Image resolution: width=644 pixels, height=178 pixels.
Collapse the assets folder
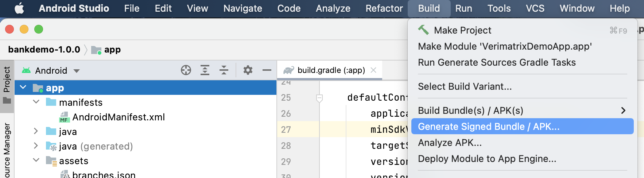click(36, 160)
